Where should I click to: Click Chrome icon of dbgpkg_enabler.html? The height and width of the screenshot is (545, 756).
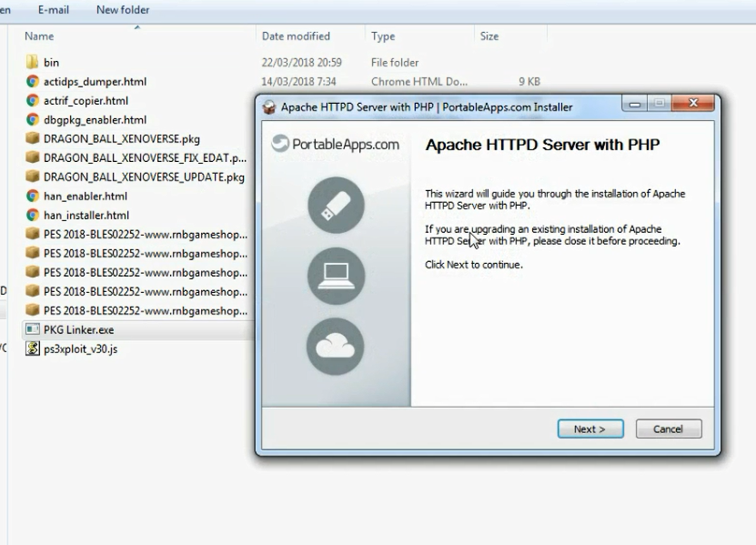click(33, 119)
